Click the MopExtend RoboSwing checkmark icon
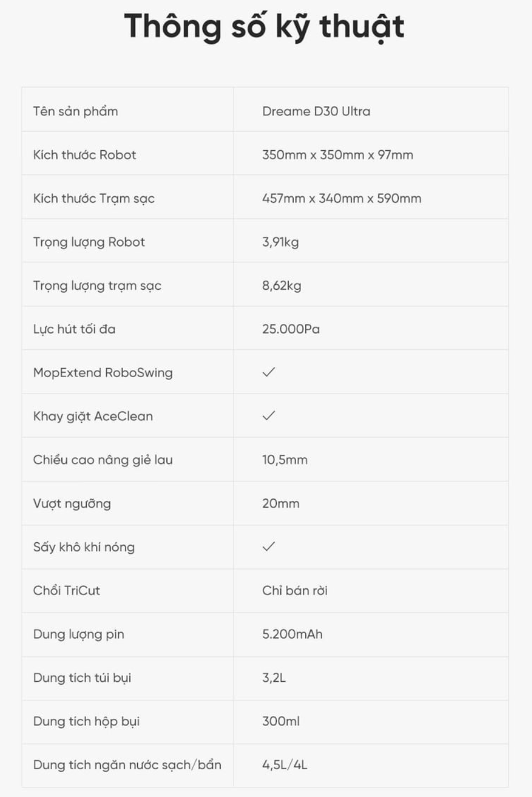Viewport: 532px width, 797px height. point(269,372)
